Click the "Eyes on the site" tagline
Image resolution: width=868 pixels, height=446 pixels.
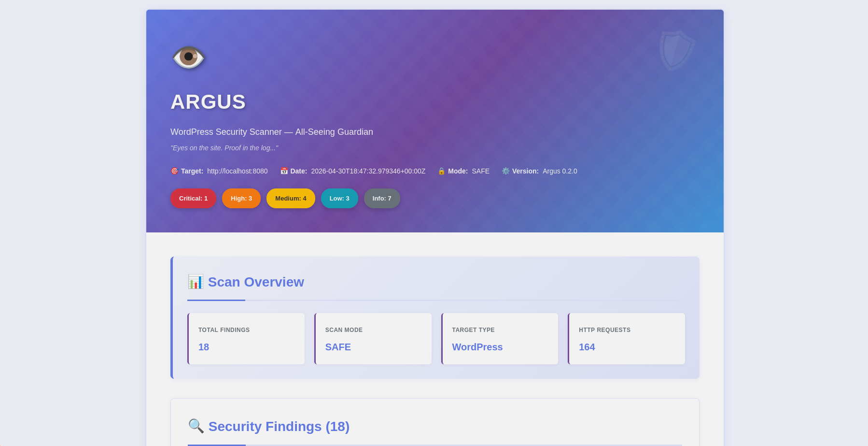point(224,148)
